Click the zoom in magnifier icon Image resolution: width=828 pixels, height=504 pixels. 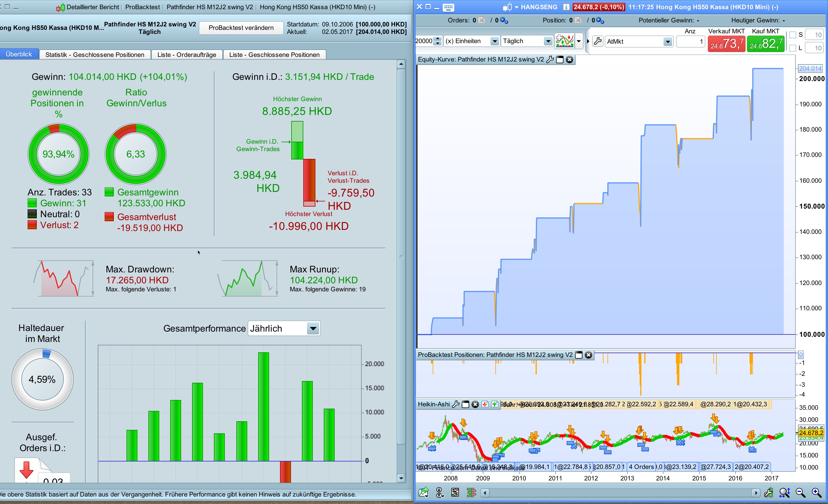[816, 493]
